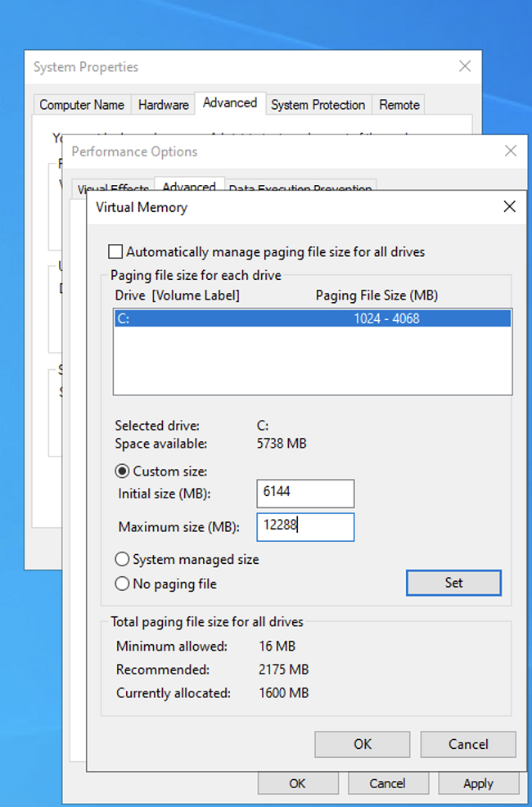The height and width of the screenshot is (807, 532).
Task: Open the System Protection tab
Action: click(318, 105)
